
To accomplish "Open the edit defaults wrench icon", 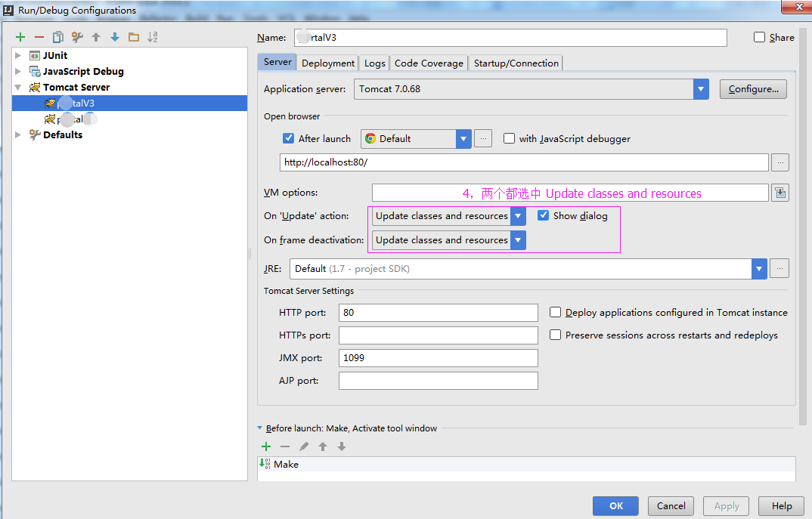I will click(x=77, y=37).
